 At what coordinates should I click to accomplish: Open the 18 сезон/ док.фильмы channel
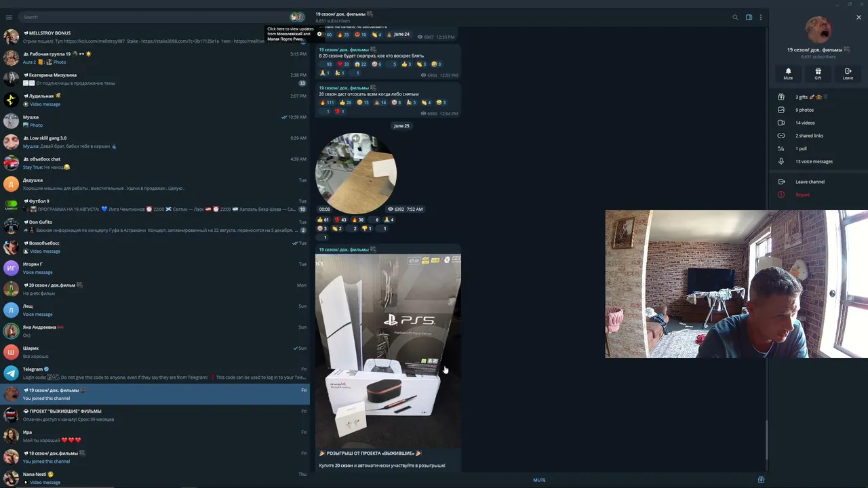coord(155,457)
